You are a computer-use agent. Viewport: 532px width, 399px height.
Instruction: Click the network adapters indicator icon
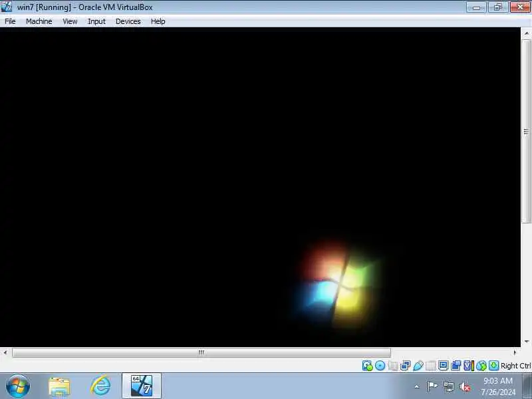pyautogui.click(x=406, y=365)
